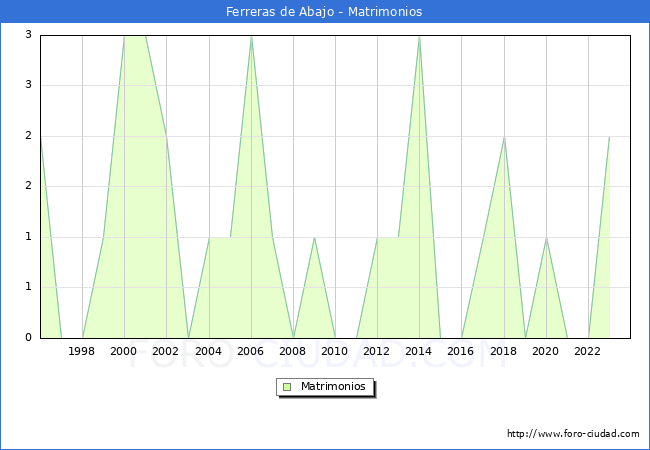Click the 2014 peak of the chart
Screen dimensions: 650x450
click(x=420, y=37)
